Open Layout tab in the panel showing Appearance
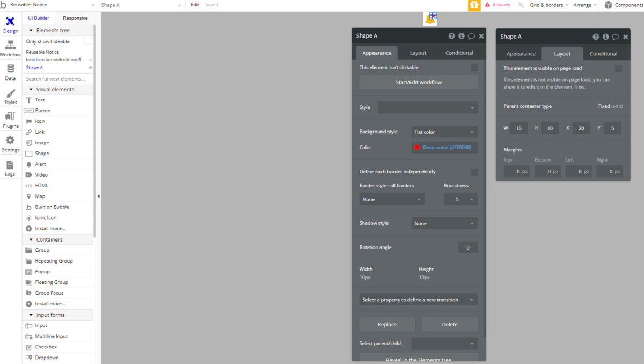Image resolution: width=644 pixels, height=364 pixels. tap(418, 53)
